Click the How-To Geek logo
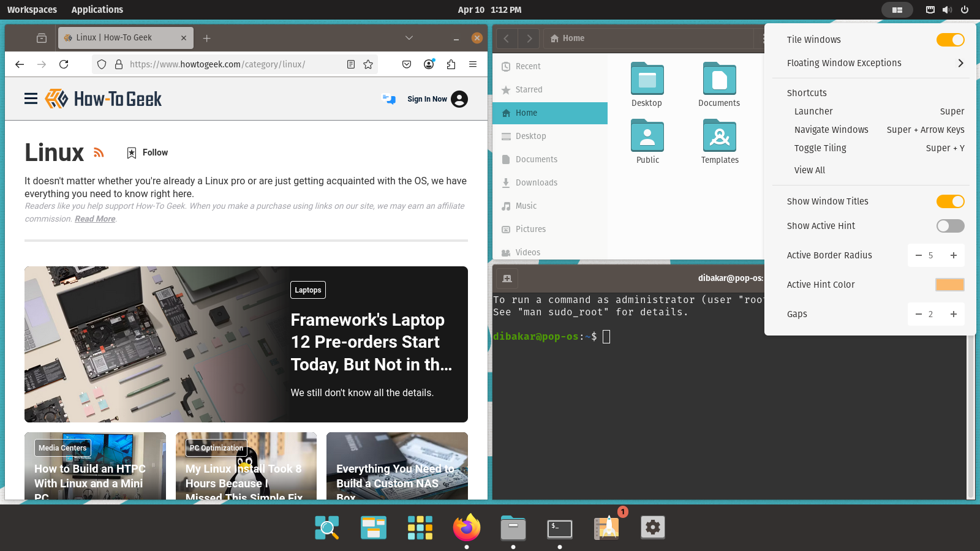Screen dimensions: 980x551 [104, 99]
